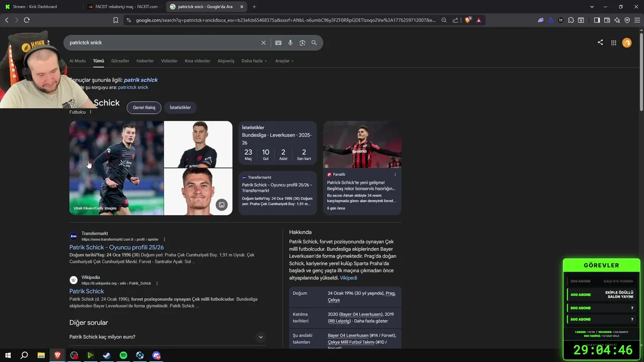
Task: Open the Araçlar dropdown
Action: pos(284,61)
